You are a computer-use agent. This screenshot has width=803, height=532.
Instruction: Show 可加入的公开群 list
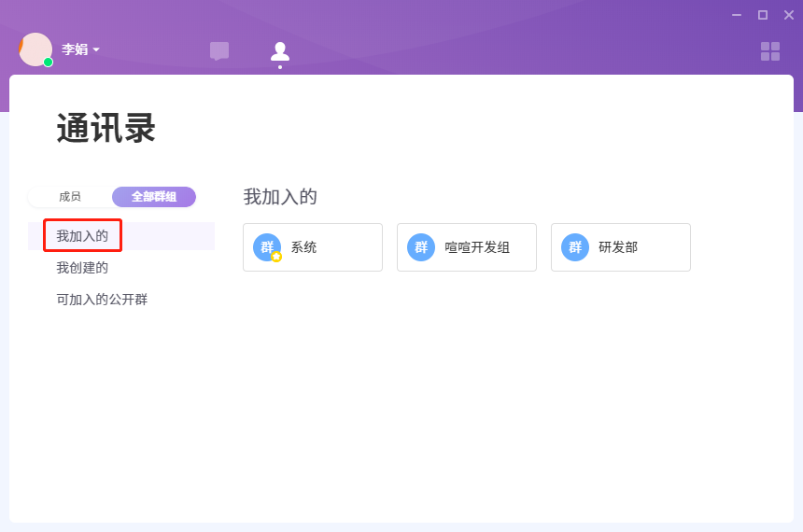click(102, 300)
